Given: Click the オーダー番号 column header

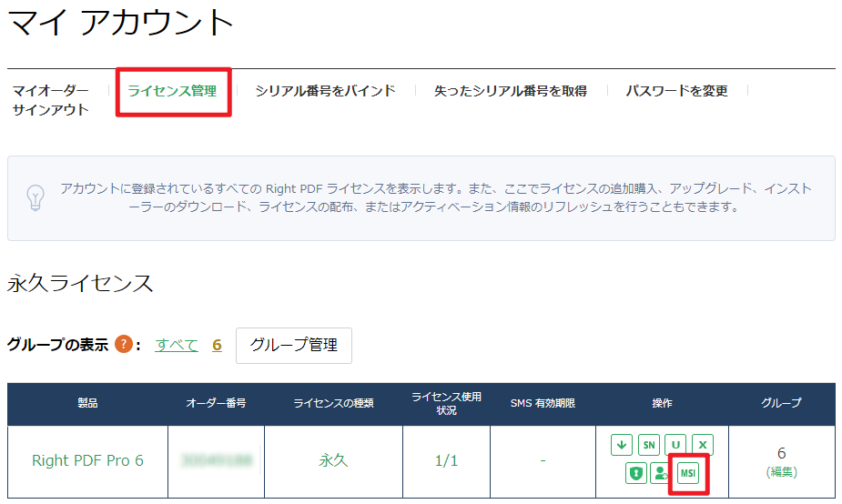Looking at the screenshot, I should pyautogui.click(x=216, y=403).
